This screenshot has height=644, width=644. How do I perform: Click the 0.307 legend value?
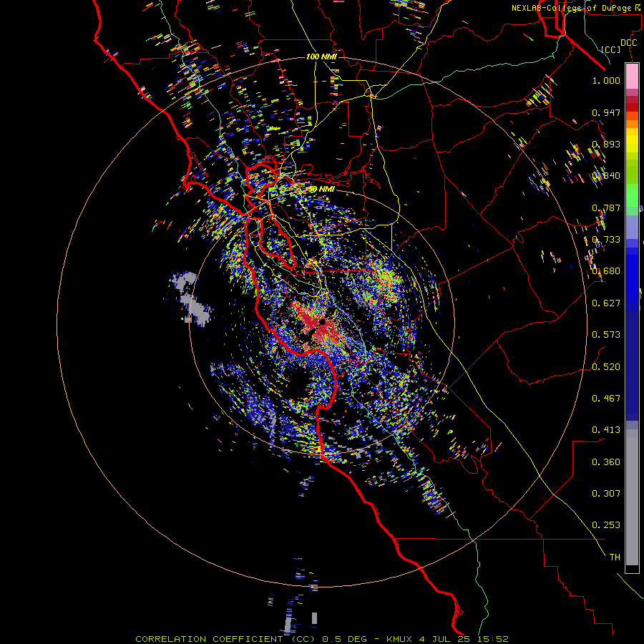click(x=606, y=494)
